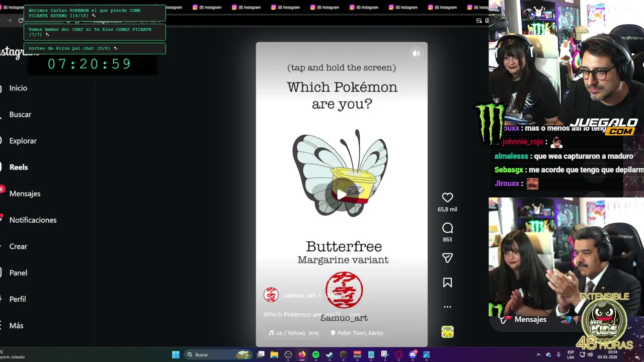The width and height of the screenshot is (644, 362).
Task: Open Notificaciones in Instagram sidebar
Action: 33,220
